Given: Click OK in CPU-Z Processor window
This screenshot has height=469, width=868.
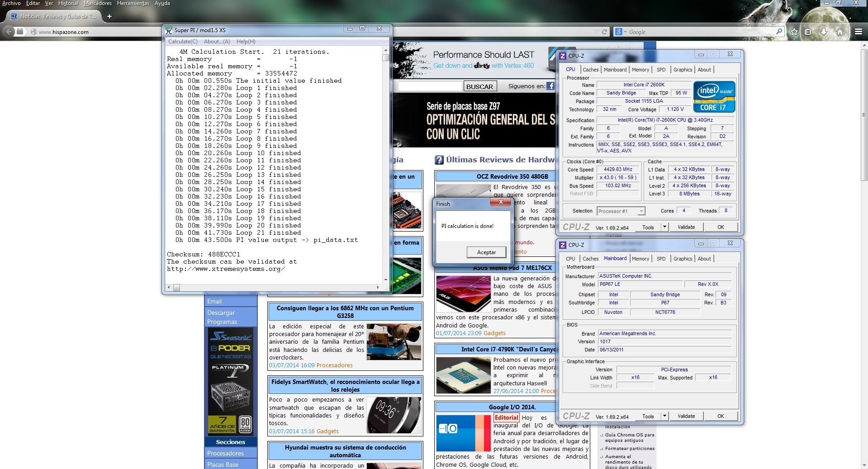Looking at the screenshot, I should click(x=721, y=227).
